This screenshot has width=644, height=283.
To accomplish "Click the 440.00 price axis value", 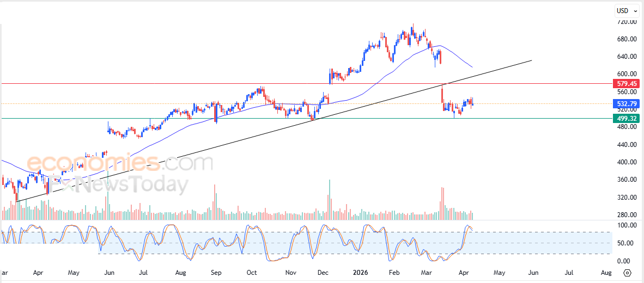I will coord(627,144).
